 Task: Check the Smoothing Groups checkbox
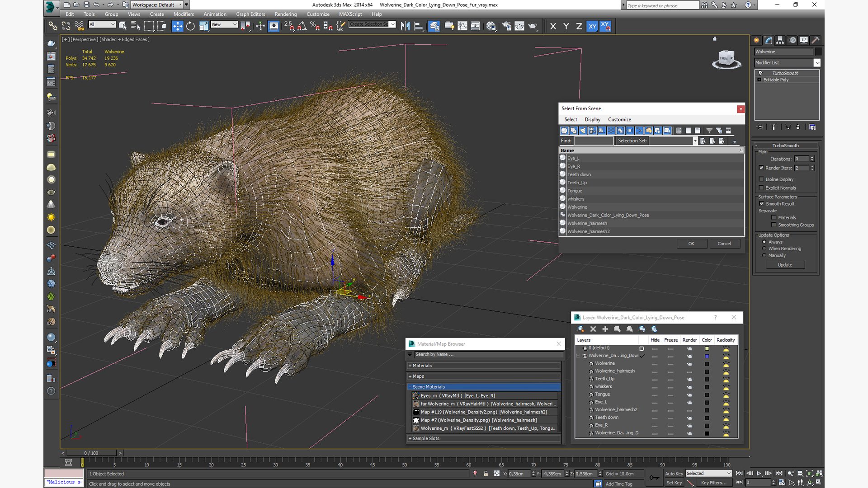pos(774,225)
